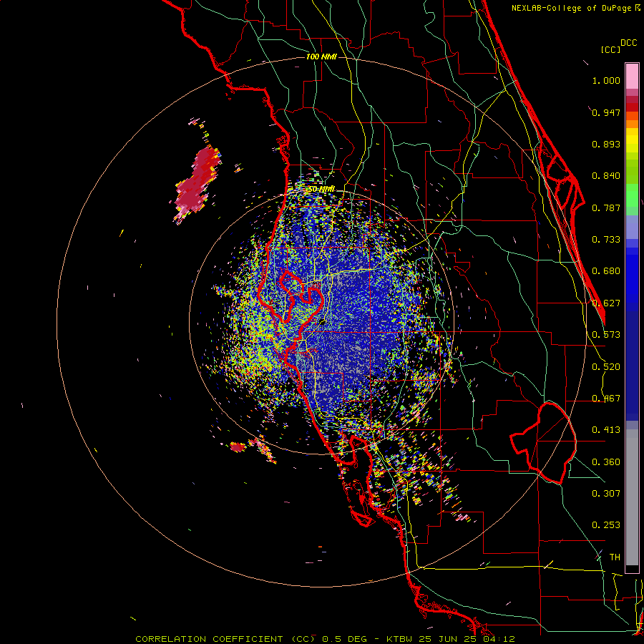Select the 0.787 scale value
644x644 pixels.
606,208
